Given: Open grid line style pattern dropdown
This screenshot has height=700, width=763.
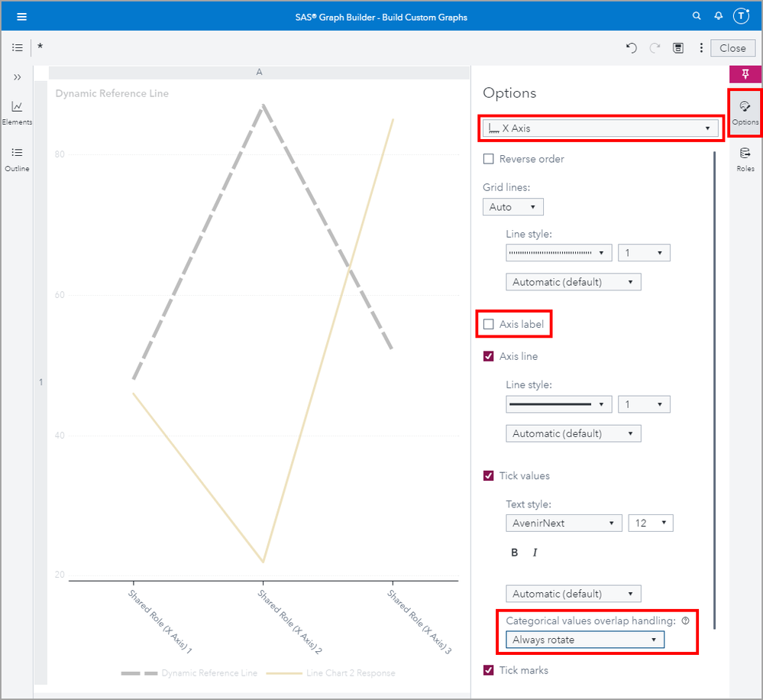Looking at the screenshot, I should [558, 253].
